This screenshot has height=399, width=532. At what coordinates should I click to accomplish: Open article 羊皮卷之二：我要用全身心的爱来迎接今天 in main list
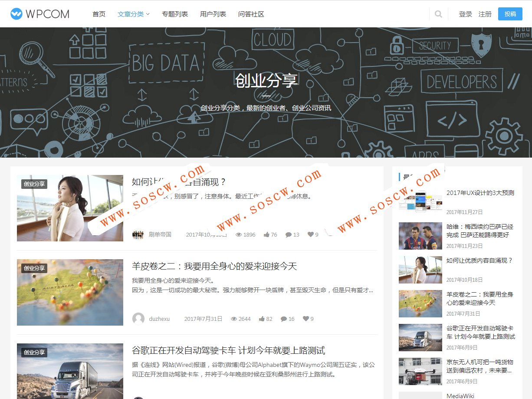[214, 266]
